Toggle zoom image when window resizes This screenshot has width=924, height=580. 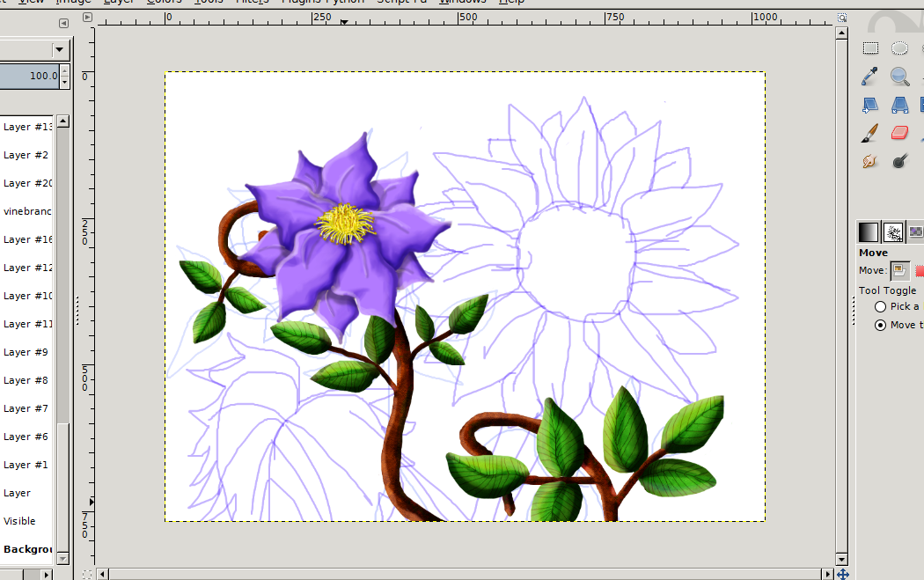click(842, 18)
